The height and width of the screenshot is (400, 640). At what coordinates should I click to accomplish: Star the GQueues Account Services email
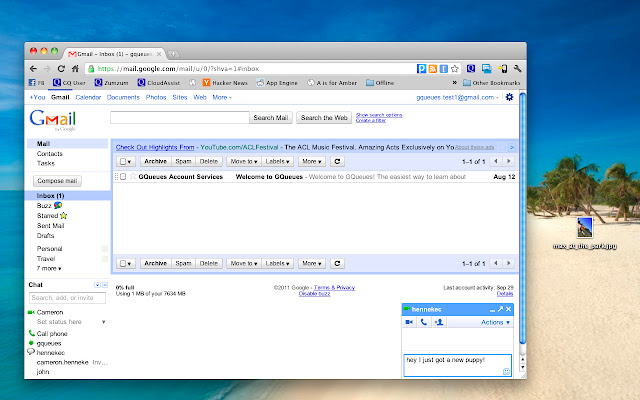131,176
